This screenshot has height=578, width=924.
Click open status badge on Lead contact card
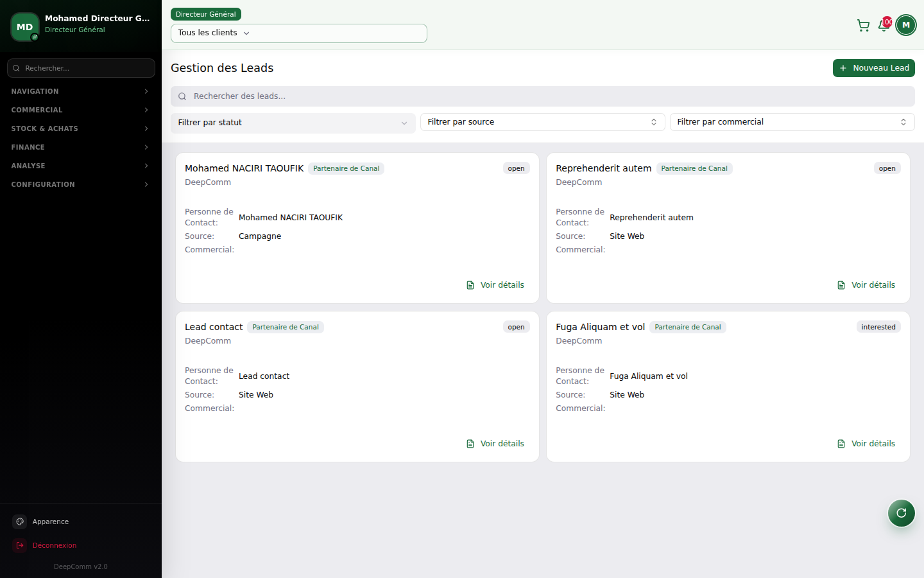[x=517, y=327]
